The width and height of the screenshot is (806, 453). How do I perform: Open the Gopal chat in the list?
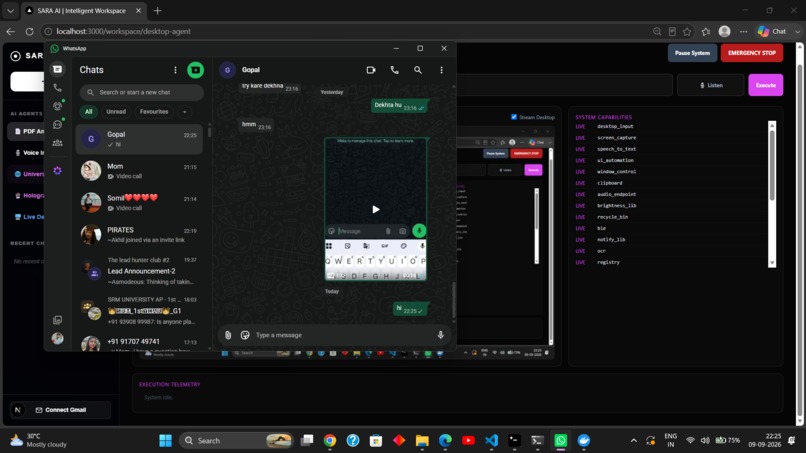(x=139, y=139)
